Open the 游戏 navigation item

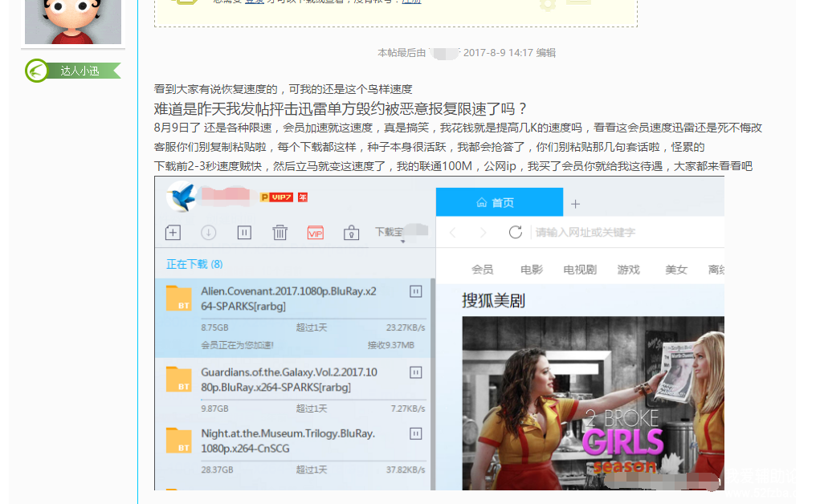pyautogui.click(x=629, y=270)
